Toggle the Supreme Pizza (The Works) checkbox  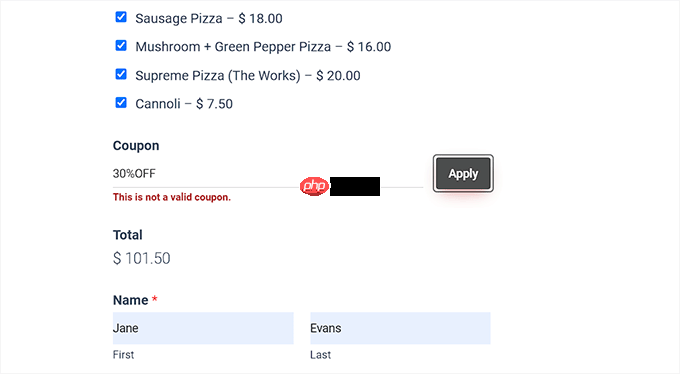coord(121,74)
